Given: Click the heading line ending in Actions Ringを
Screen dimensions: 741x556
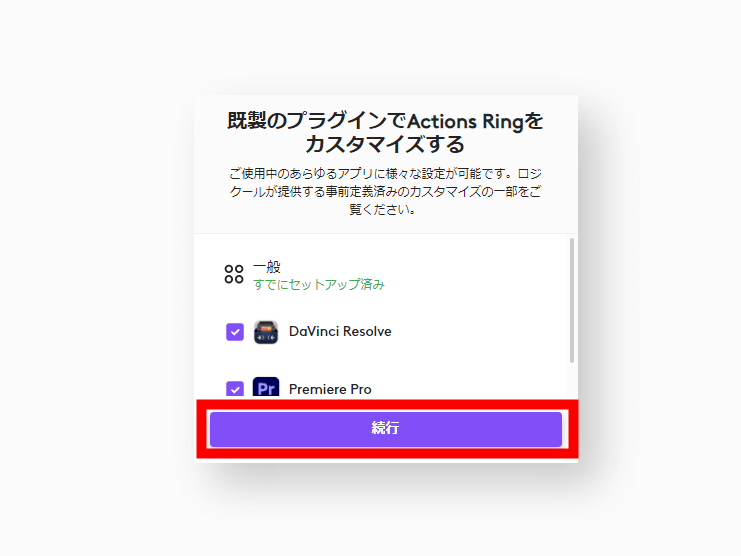Looking at the screenshot, I should pos(385,121).
